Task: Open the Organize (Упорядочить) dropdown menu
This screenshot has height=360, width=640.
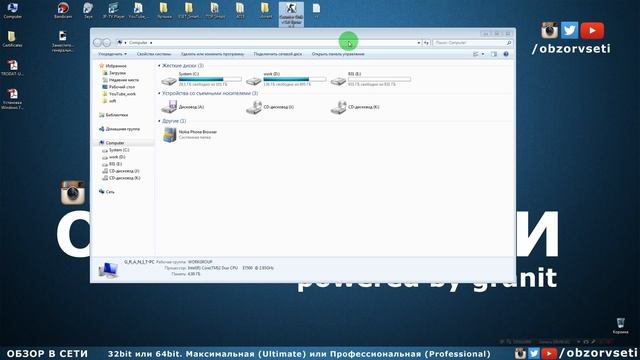Action: click(x=112, y=54)
